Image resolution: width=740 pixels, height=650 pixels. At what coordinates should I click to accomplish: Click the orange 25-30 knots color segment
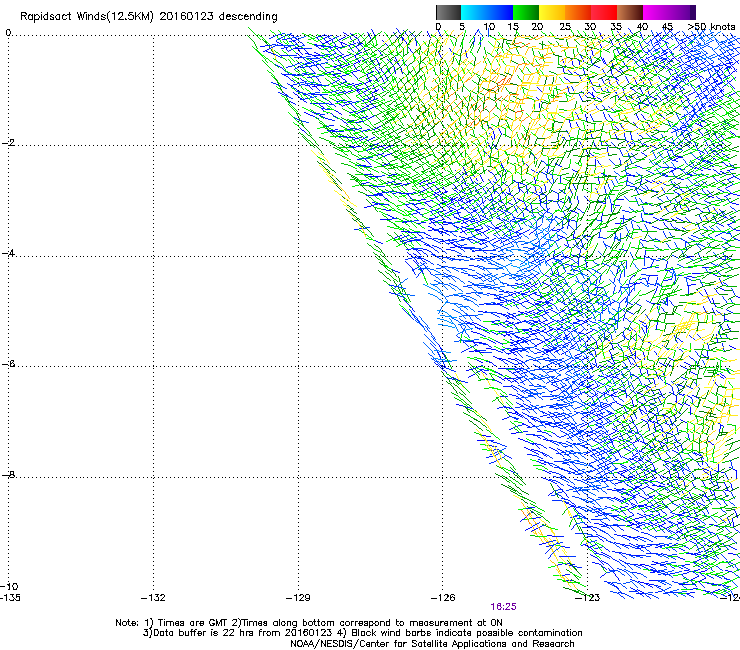[x=578, y=12]
